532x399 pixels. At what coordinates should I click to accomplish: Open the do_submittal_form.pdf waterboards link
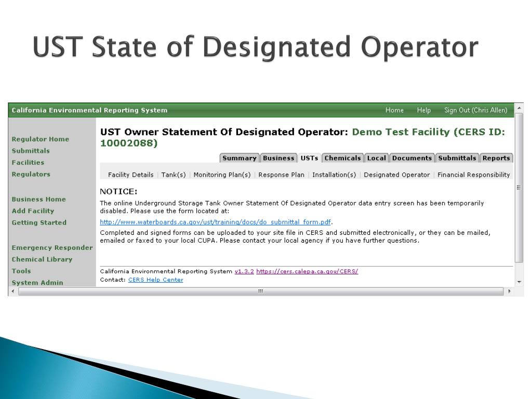point(215,222)
